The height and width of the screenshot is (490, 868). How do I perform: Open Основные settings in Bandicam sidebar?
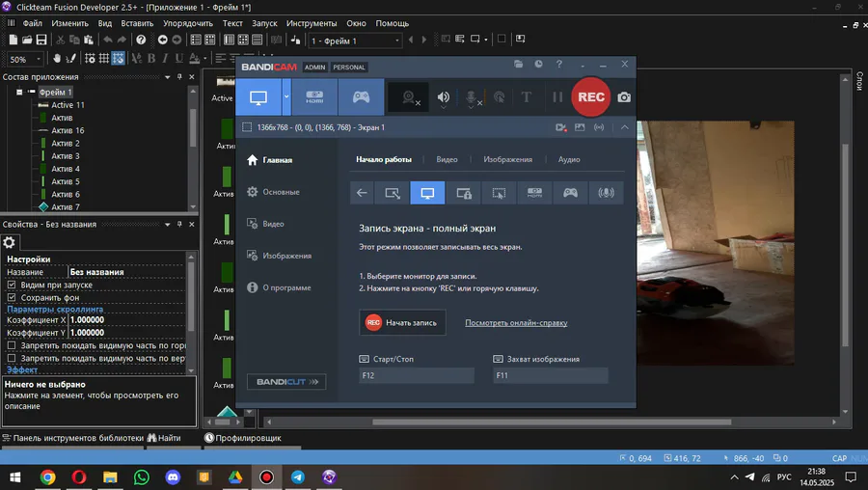(x=273, y=192)
